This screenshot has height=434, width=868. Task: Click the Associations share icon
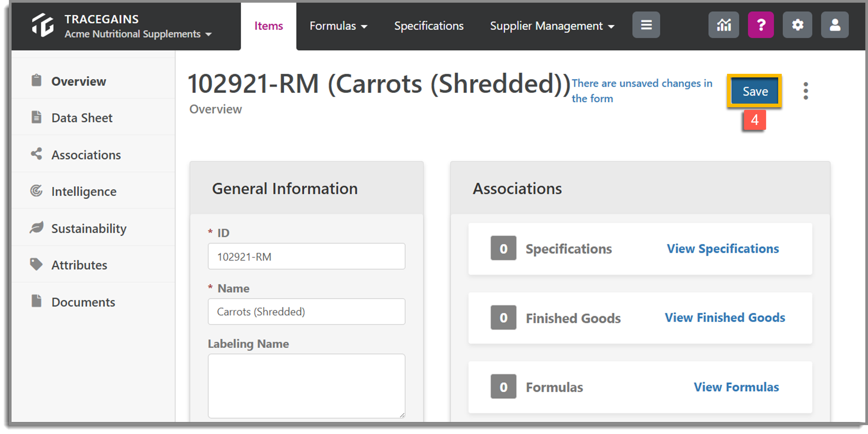pos(36,154)
